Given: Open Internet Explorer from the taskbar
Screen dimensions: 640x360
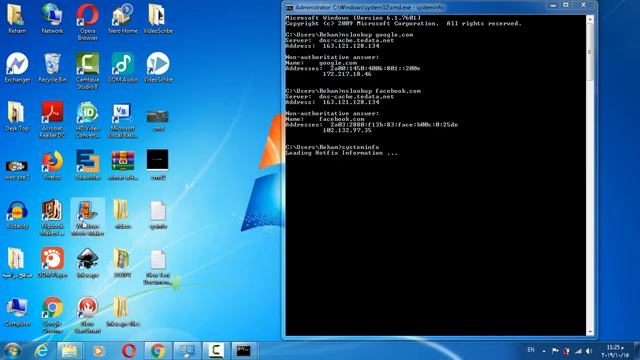Looking at the screenshot, I should point(41,350).
